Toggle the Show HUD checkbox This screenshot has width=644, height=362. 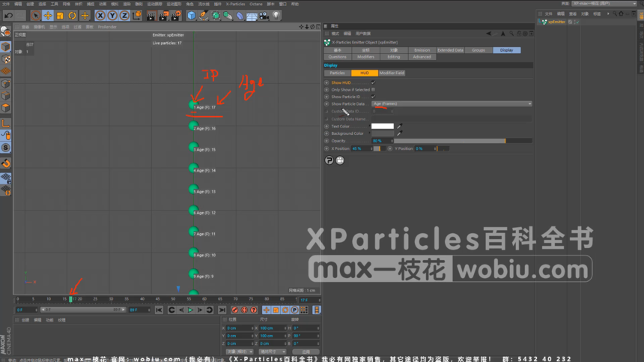click(x=374, y=82)
